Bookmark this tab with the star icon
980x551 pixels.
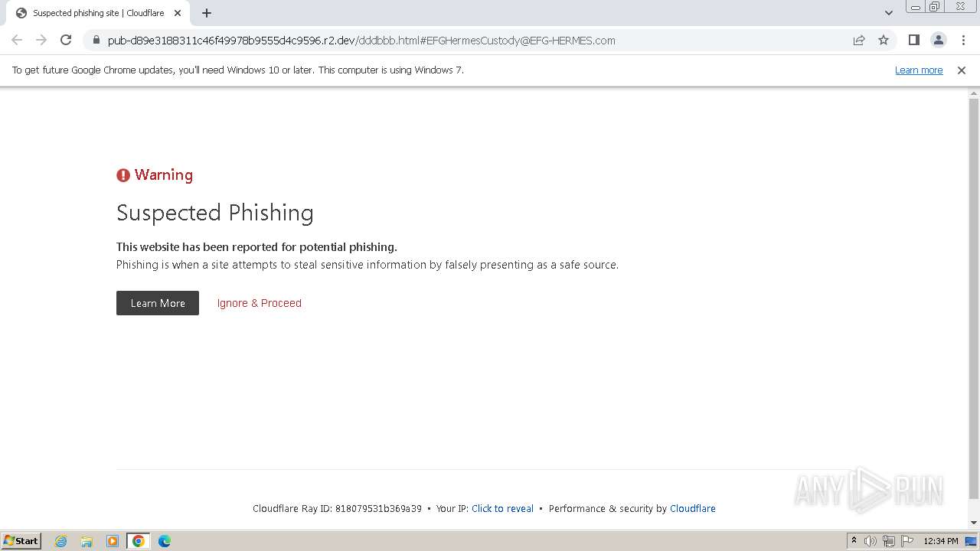click(884, 41)
